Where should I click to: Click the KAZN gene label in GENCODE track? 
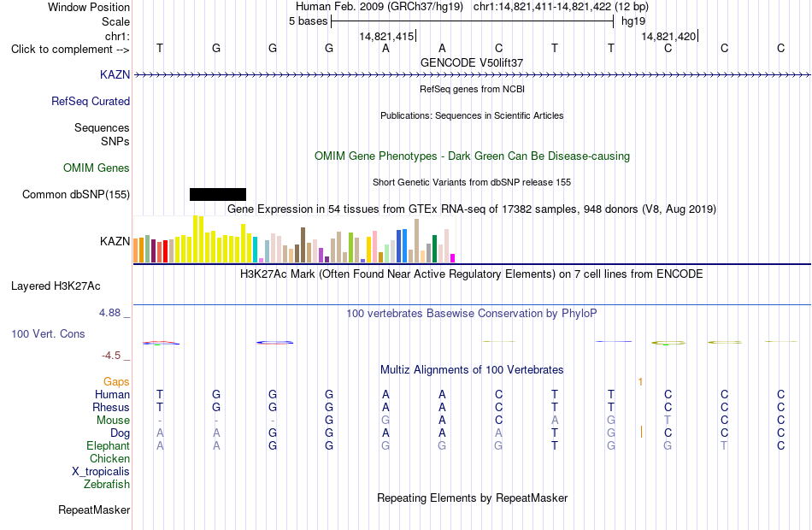115,74
